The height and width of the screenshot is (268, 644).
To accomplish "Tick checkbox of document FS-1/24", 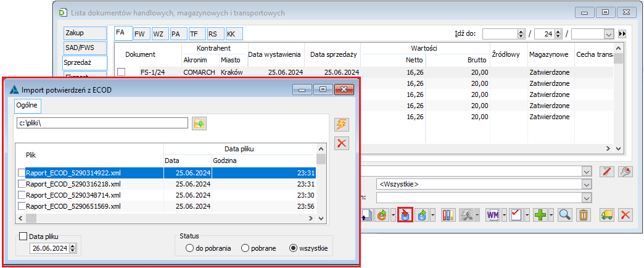I will click(x=121, y=72).
